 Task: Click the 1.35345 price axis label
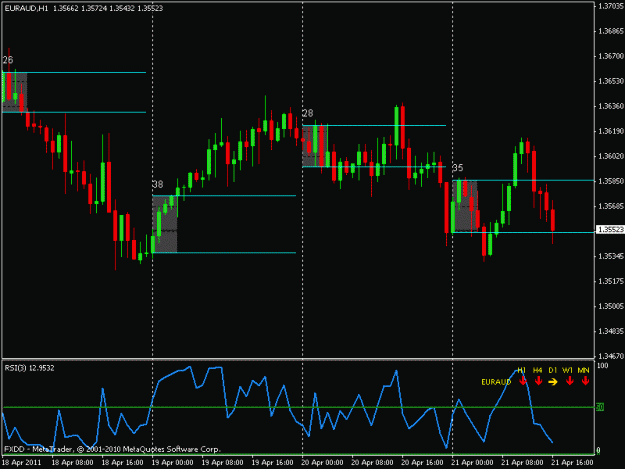pos(611,256)
